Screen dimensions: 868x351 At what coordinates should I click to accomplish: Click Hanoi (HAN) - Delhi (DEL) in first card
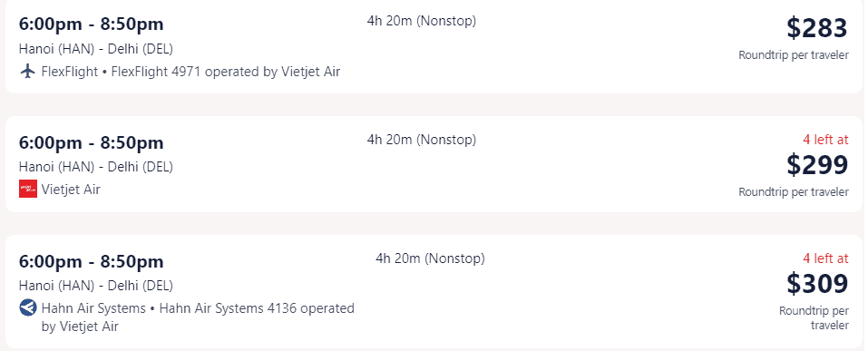click(x=96, y=49)
